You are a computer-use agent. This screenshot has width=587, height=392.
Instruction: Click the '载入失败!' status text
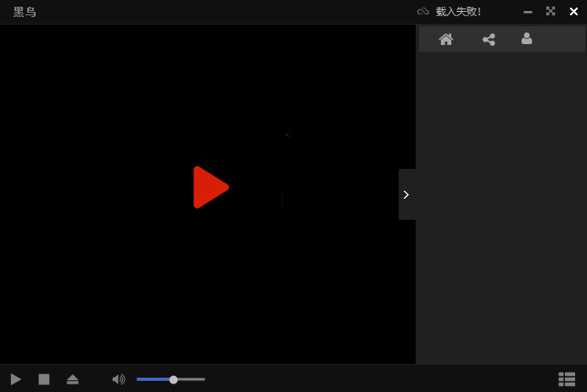click(458, 12)
